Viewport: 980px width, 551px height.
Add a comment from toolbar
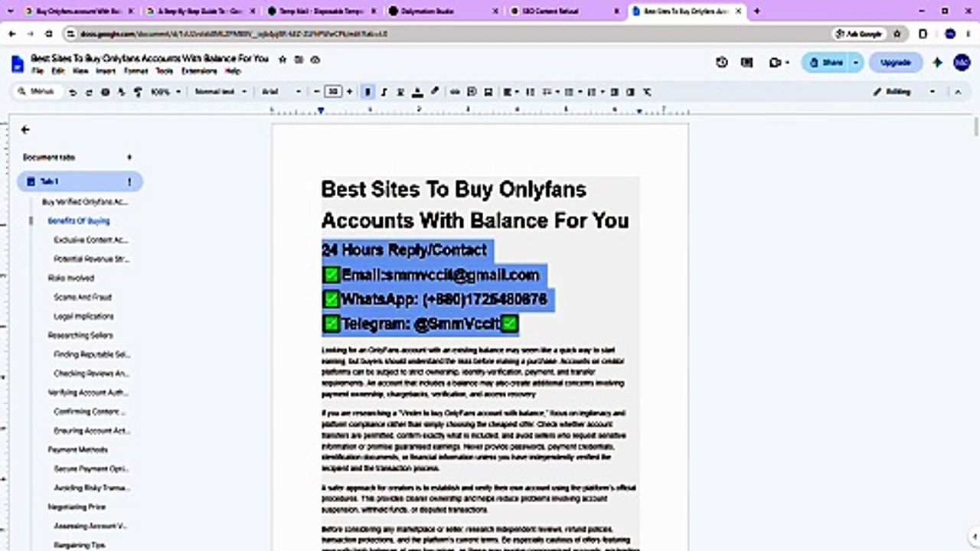[472, 92]
